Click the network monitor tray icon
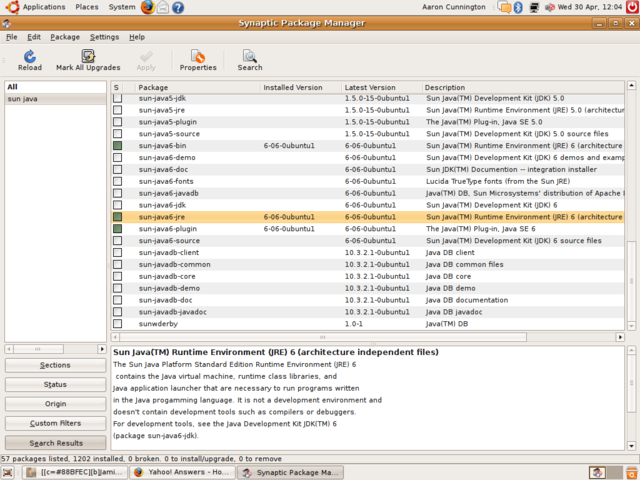Image resolution: width=640 pixels, height=480 pixels. tap(534, 7)
